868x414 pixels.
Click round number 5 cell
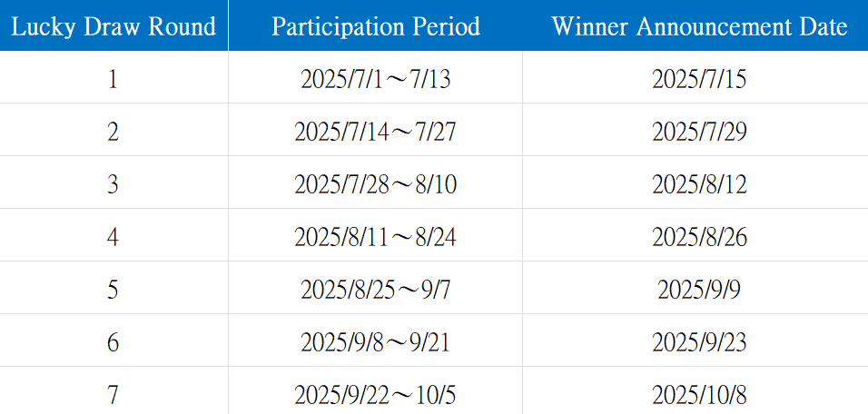click(x=113, y=287)
